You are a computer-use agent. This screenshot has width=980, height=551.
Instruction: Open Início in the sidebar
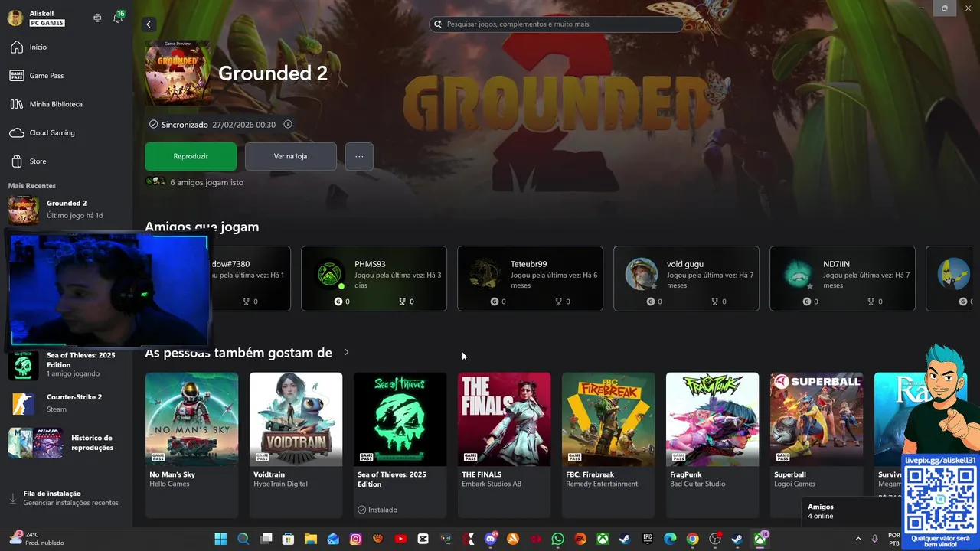click(x=66, y=47)
